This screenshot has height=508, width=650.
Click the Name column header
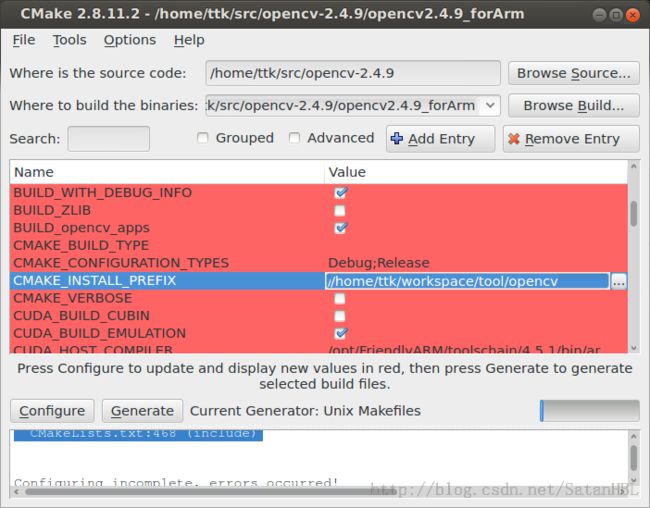tap(167, 172)
